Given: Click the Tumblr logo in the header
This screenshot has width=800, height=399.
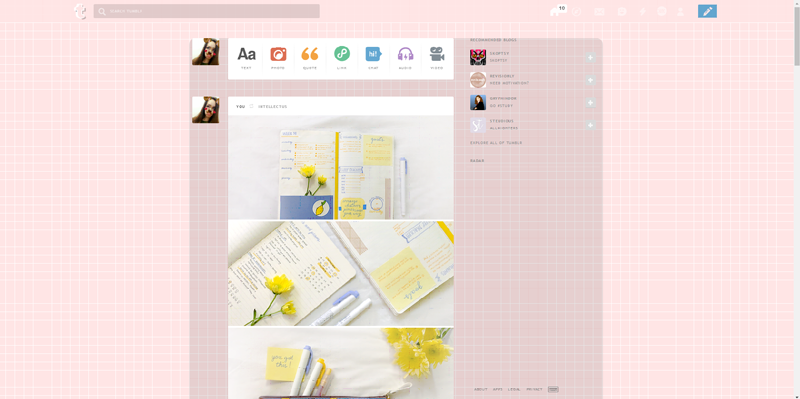Looking at the screenshot, I should tap(80, 11).
